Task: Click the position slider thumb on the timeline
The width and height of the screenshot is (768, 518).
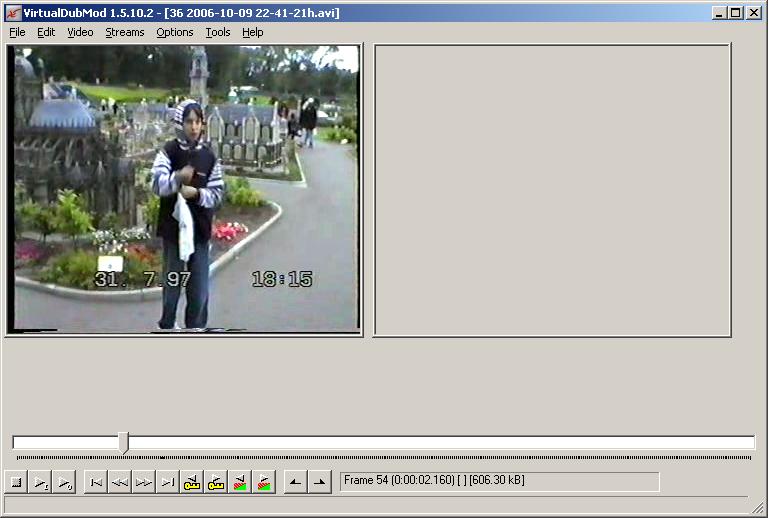Action: 124,443
